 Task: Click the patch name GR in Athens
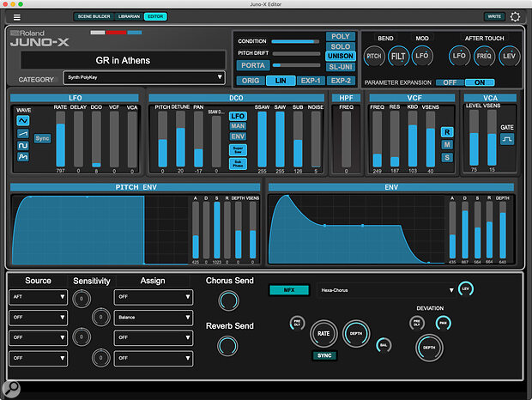(123, 60)
